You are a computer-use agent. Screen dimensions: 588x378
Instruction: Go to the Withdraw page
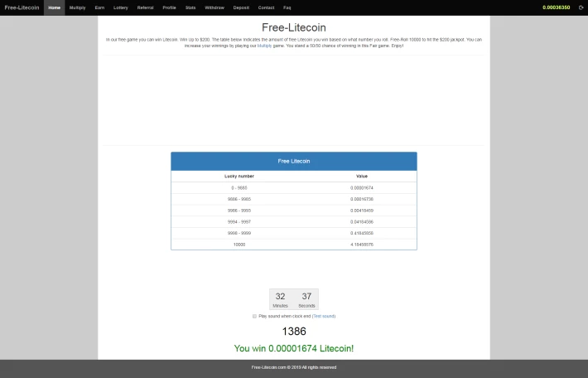pos(214,7)
